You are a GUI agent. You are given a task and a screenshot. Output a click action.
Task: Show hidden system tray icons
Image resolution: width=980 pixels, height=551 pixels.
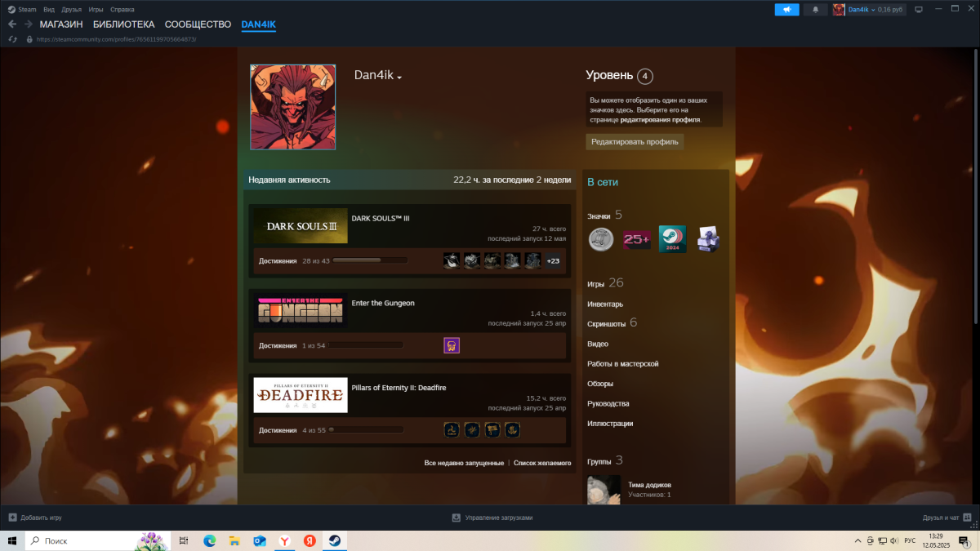point(857,540)
